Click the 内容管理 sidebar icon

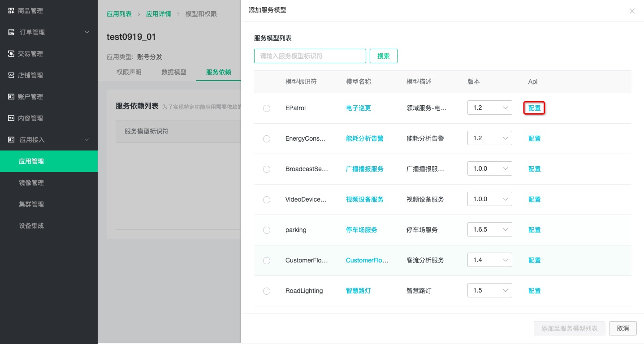[11, 118]
